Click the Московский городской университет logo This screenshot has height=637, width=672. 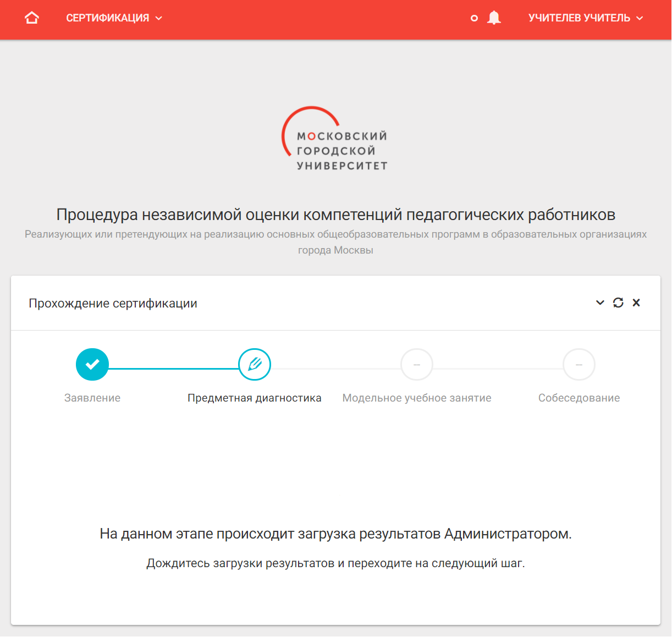click(334, 138)
